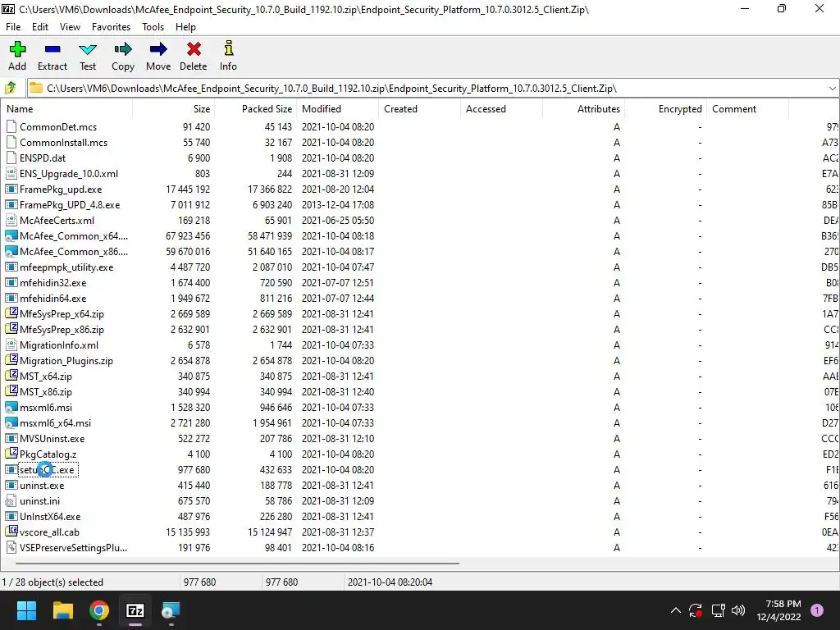Select the msxml6.msi installer icon
Screen dimensions: 840x630
point(11,407)
